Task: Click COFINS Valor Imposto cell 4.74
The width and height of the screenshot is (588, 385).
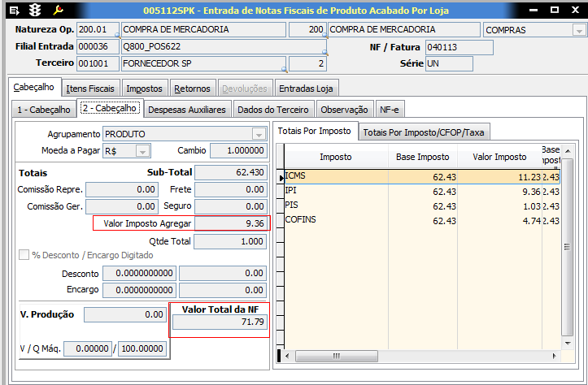Action: 499,221
